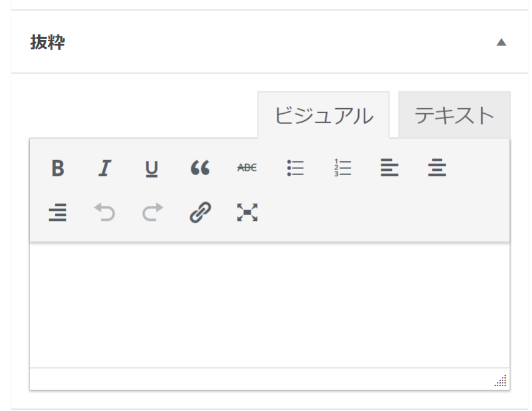Viewport: 532px width, 411px height.
Task: Align text to the left
Action: click(389, 168)
